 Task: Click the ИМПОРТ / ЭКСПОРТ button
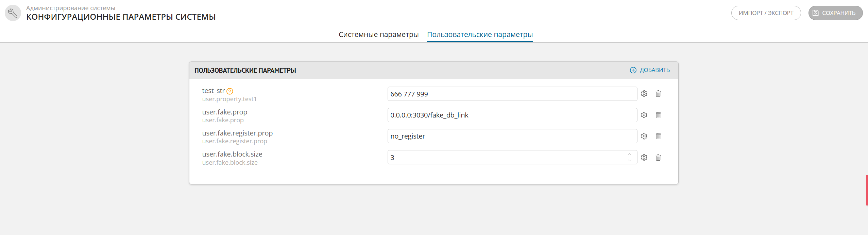766,13
